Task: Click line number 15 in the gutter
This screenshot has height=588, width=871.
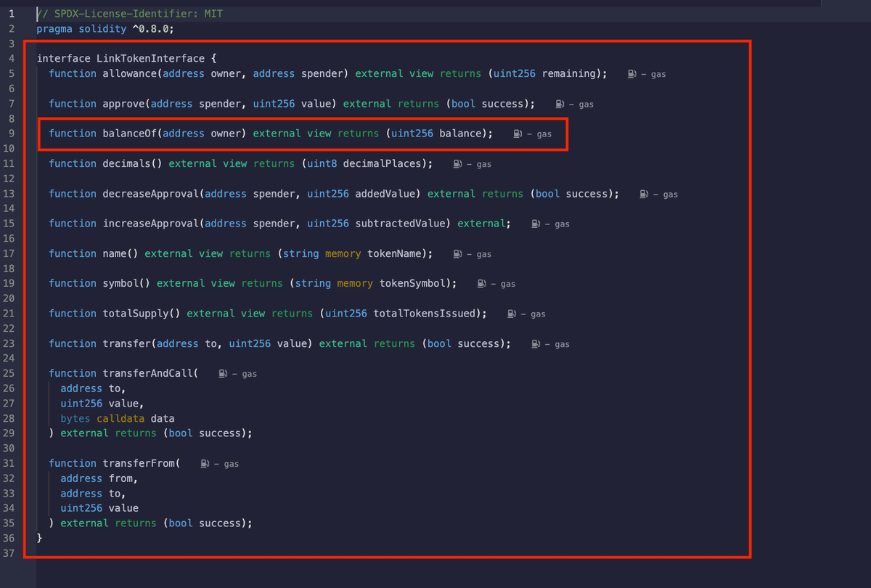Action: pyautogui.click(x=9, y=224)
